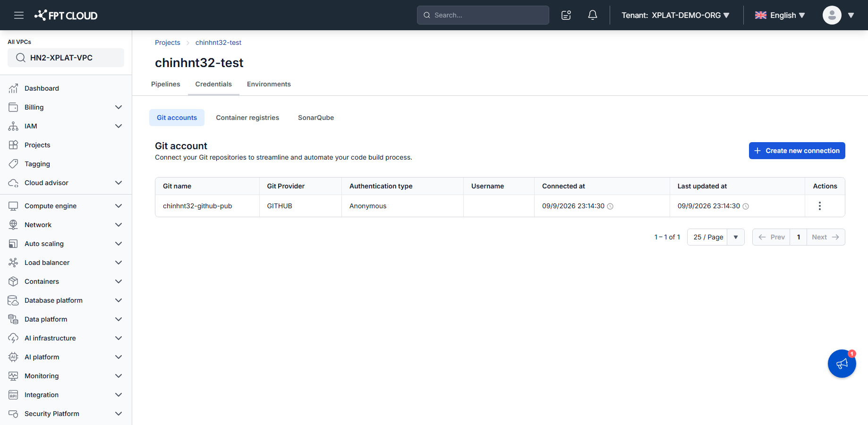Click Create new connection button
The width and height of the screenshot is (868, 425).
click(797, 151)
